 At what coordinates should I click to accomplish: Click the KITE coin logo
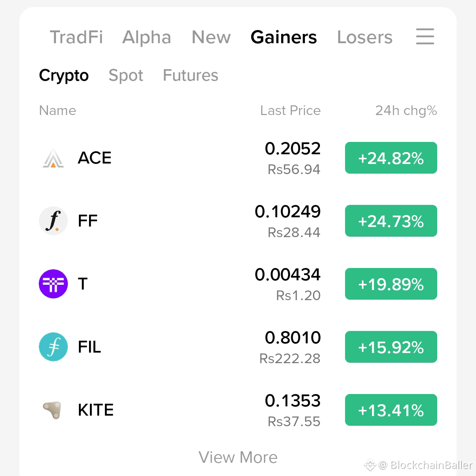click(52, 410)
